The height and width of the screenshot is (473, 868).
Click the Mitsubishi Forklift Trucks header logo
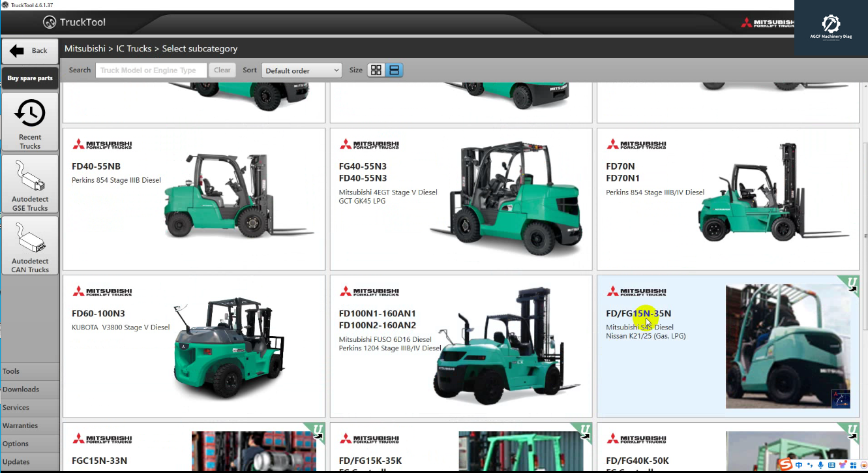point(768,22)
